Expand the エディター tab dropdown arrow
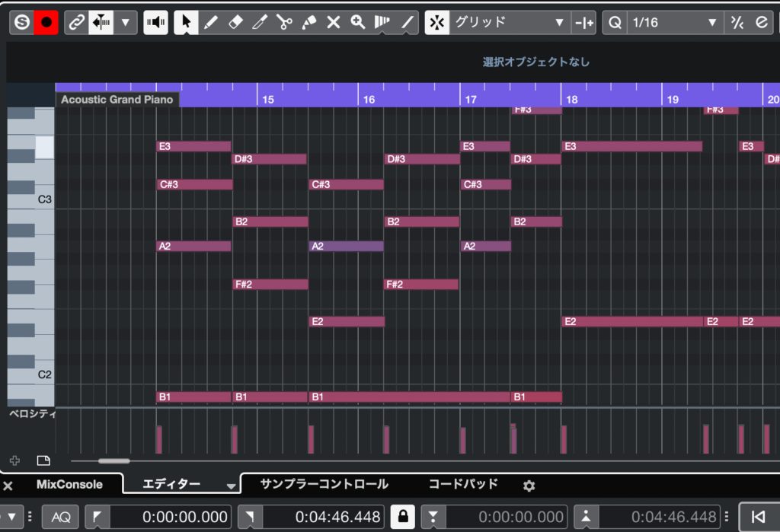The height and width of the screenshot is (532, 780). point(232,486)
